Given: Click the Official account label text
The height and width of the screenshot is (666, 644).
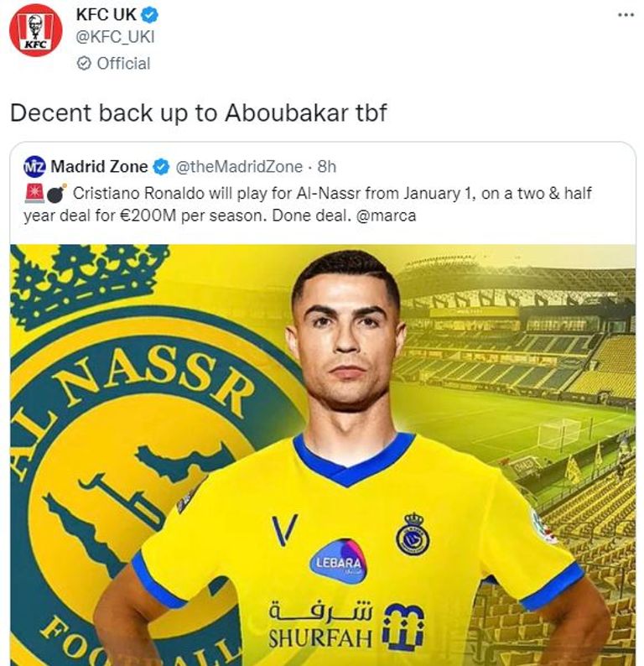Looking at the screenshot, I should tap(123, 64).
